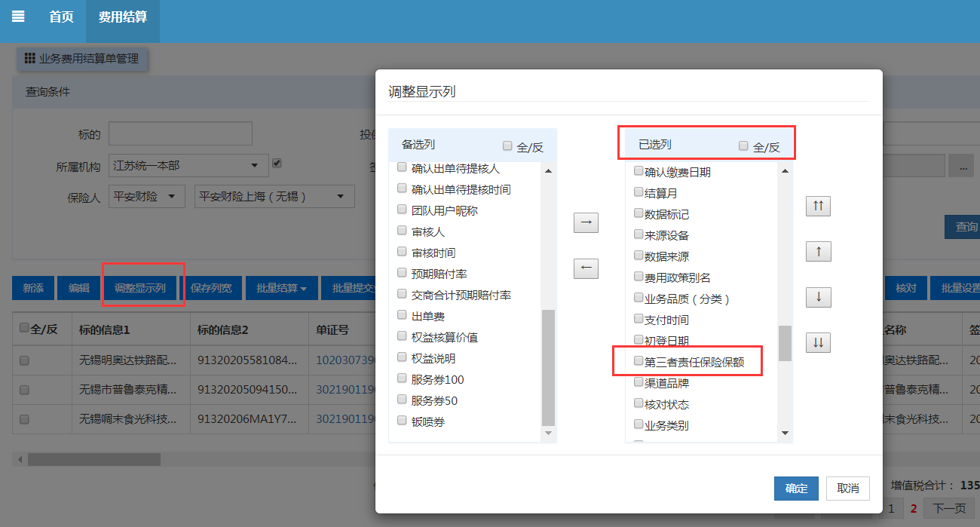Expand 批量结算 dropdown button
The height and width of the screenshot is (527, 980).
(281, 288)
